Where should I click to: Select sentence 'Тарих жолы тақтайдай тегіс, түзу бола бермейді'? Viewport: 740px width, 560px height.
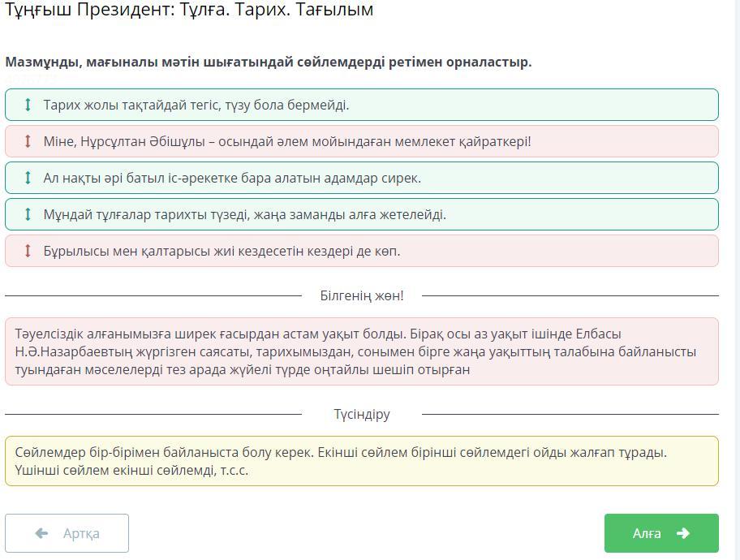click(196, 105)
